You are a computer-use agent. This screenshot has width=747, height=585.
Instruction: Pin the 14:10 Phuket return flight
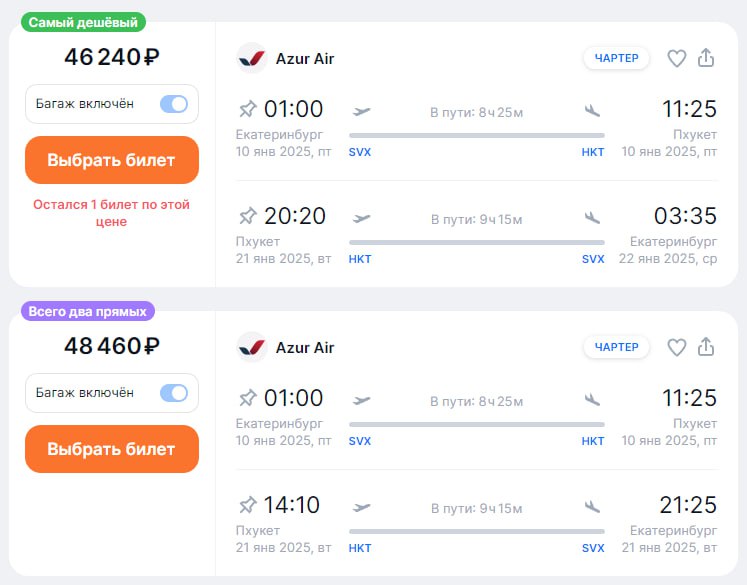click(x=247, y=505)
